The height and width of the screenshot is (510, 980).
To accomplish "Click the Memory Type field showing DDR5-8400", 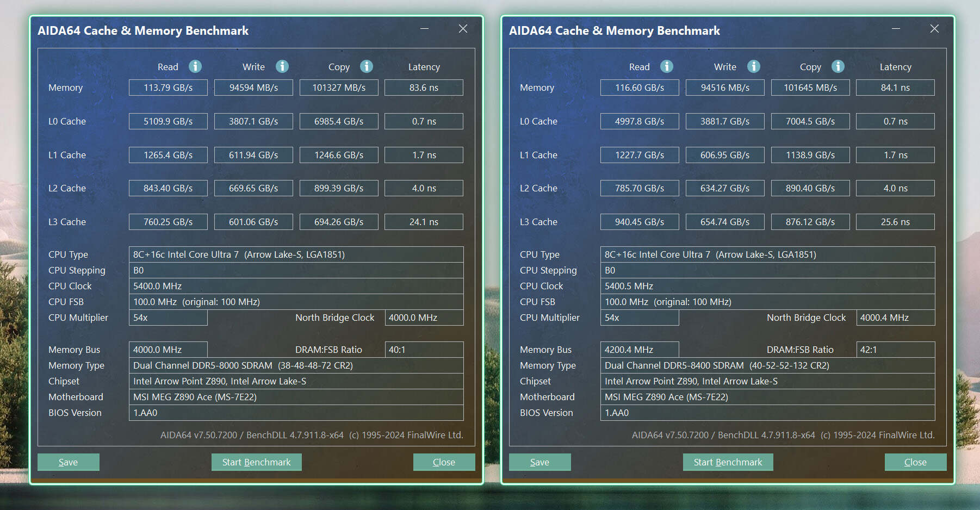I will [x=768, y=365].
